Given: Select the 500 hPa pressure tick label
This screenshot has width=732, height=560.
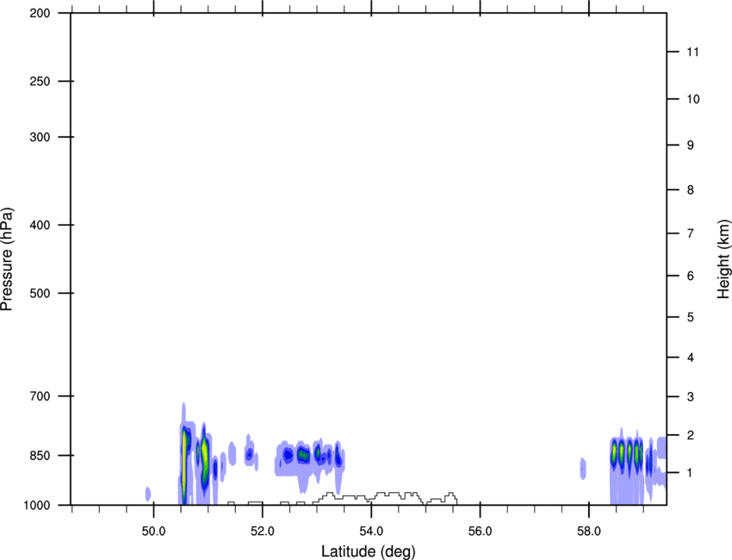Looking at the screenshot, I should [40, 293].
